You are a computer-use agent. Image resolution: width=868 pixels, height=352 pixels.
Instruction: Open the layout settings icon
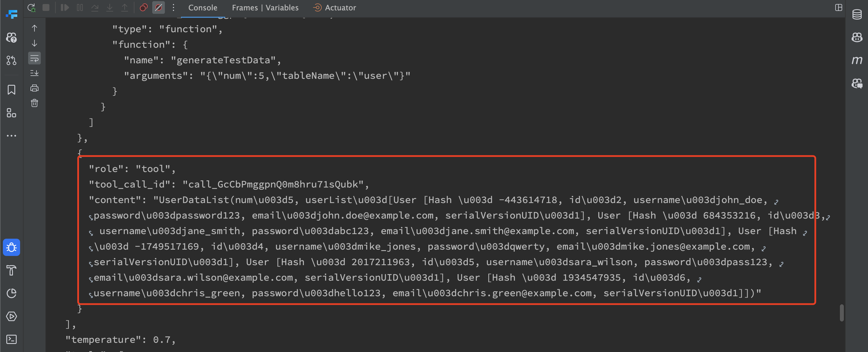coord(839,7)
